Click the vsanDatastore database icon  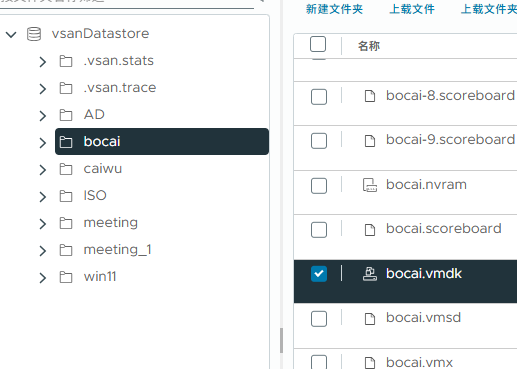34,34
